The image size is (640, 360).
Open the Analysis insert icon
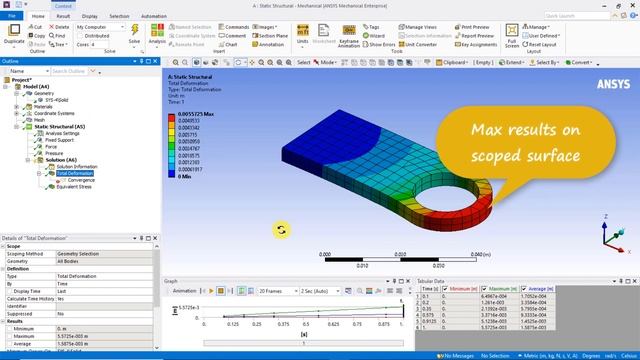pos(157,31)
